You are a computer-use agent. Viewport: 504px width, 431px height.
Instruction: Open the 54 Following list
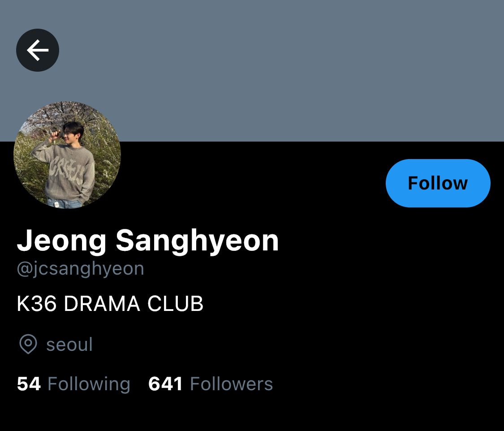73,384
